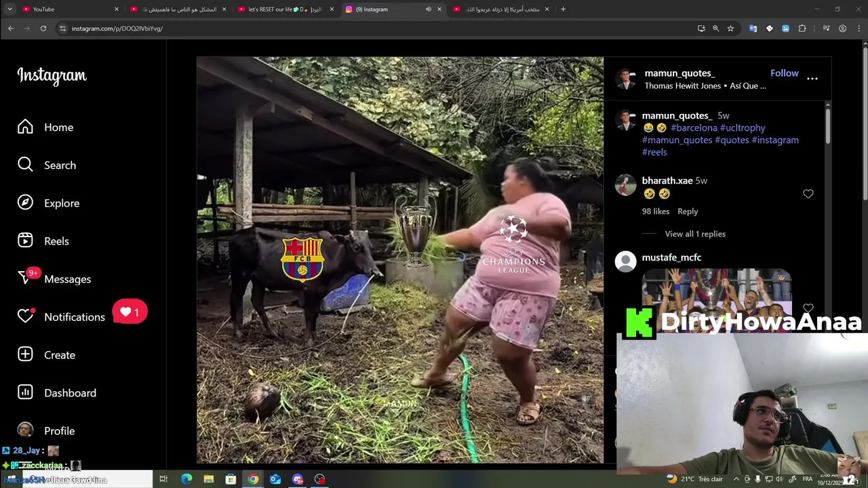
Task: Open Chrome three-dot menu
Action: click(x=858, y=28)
